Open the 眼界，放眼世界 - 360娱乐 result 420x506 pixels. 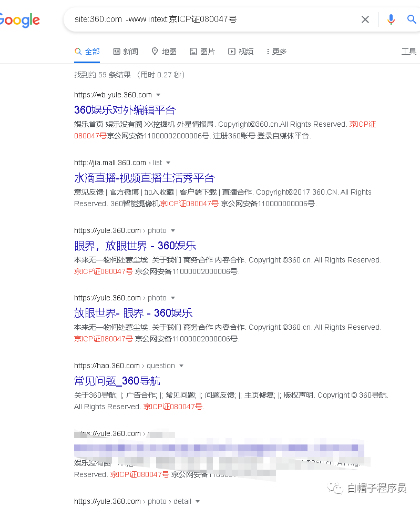[135, 246]
